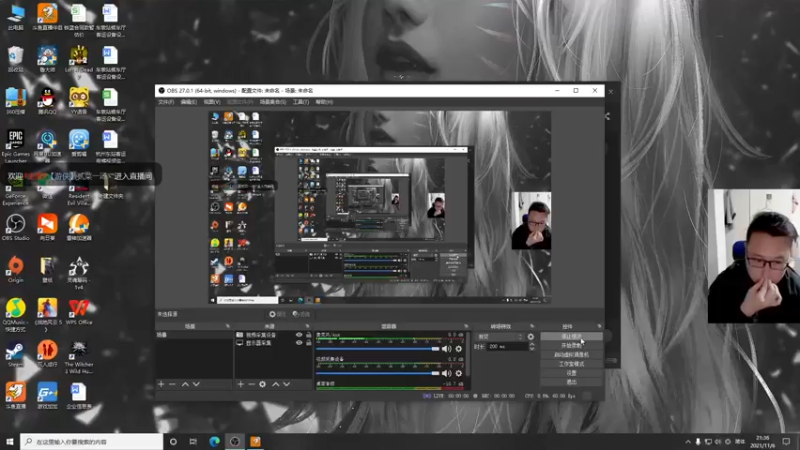Hide the 显示器采集 source with eye icon
This screenshot has width=800, height=450.
pos(299,343)
